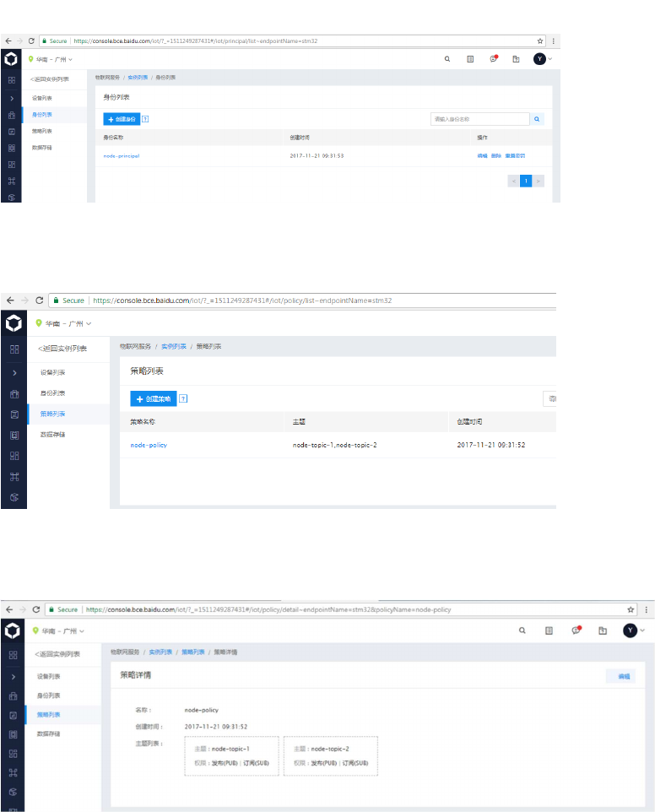The width and height of the screenshot is (655, 812).
Task: Open account dropdown arrow beside Y avatar on 策略详情 page
Action: coord(642,631)
